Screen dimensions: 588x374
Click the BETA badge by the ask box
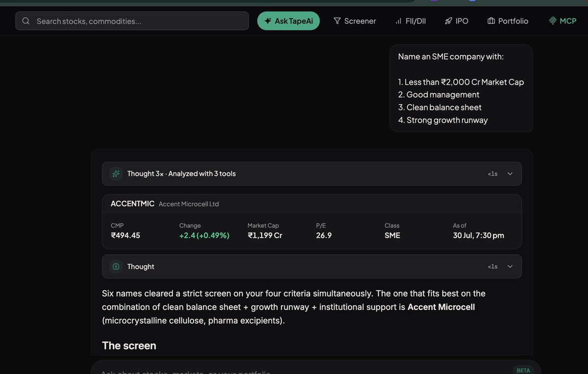(x=523, y=370)
